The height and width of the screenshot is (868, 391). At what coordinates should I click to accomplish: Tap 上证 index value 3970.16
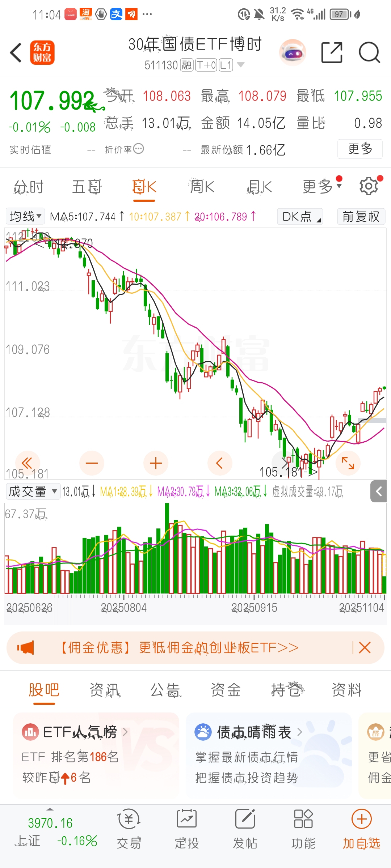[50, 823]
